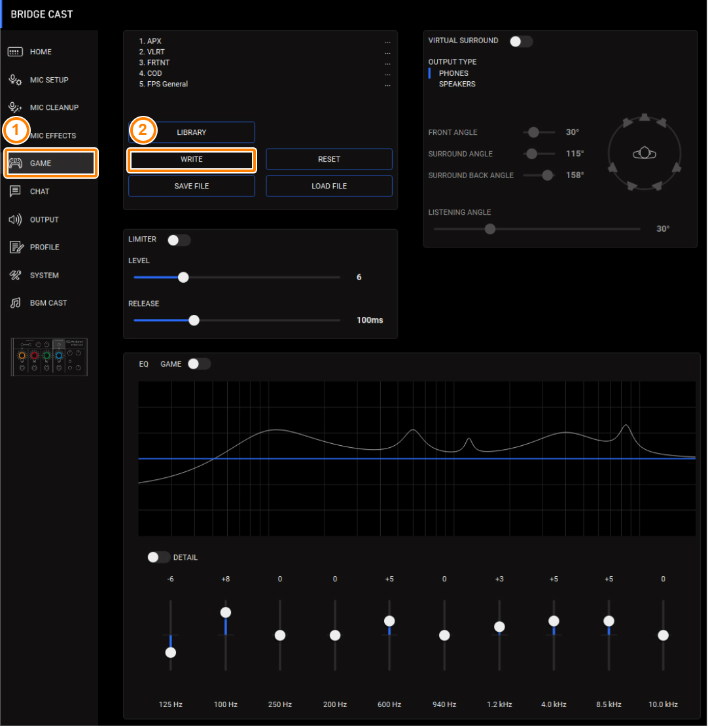Image resolution: width=708 pixels, height=728 pixels.
Task: Turn on the LIMITER switch
Action: point(179,240)
